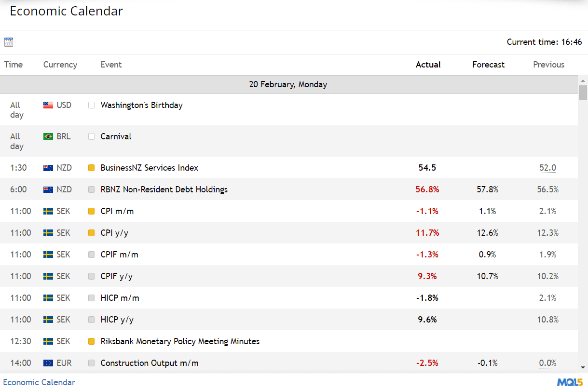This screenshot has height=390, width=588.
Task: Open the Economic Calendar link at bottom
Action: coord(39,382)
